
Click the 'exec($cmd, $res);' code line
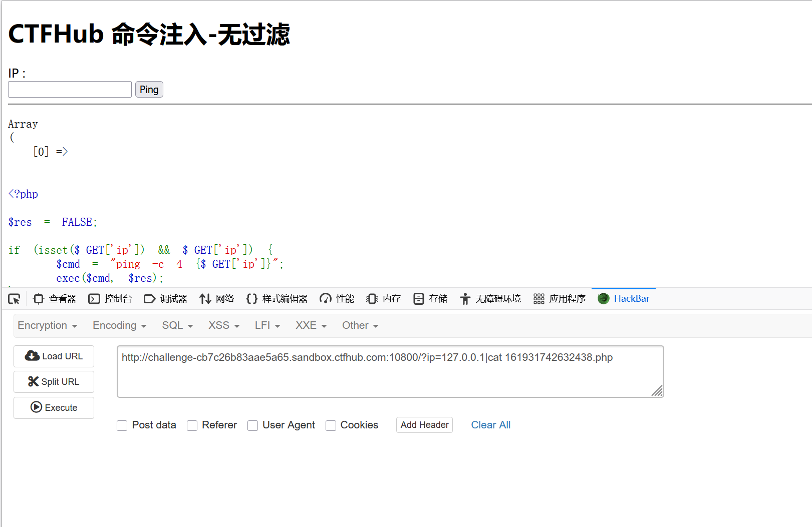[110, 278]
